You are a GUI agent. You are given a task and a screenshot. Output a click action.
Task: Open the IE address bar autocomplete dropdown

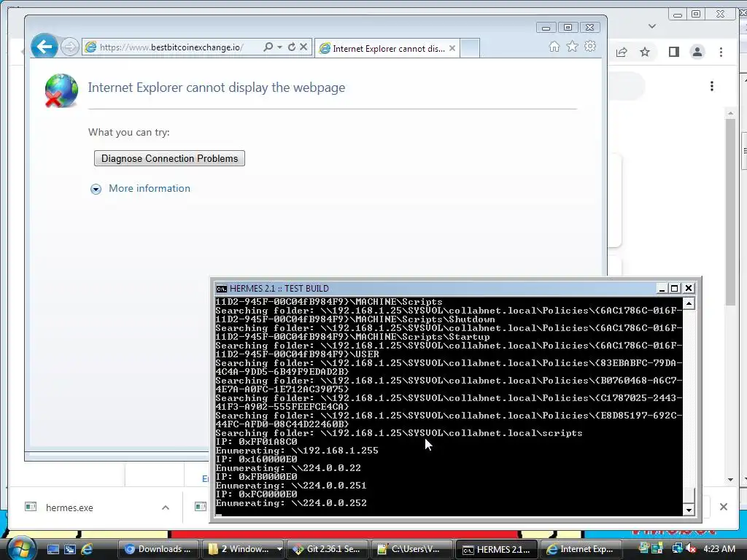click(279, 47)
